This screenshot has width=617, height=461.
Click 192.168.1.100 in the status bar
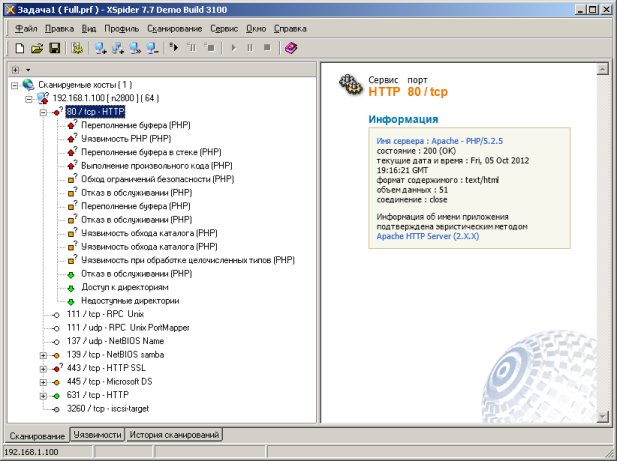click(x=31, y=452)
